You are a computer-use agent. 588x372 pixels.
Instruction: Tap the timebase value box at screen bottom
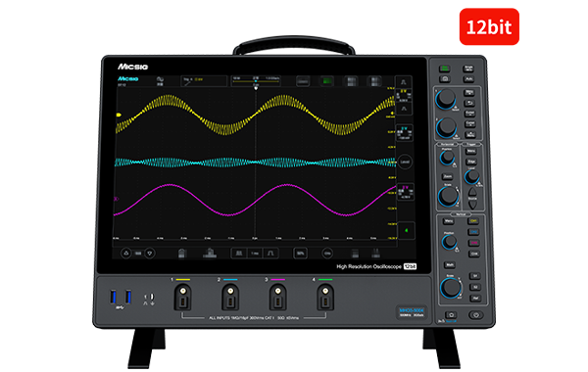[x=255, y=254]
